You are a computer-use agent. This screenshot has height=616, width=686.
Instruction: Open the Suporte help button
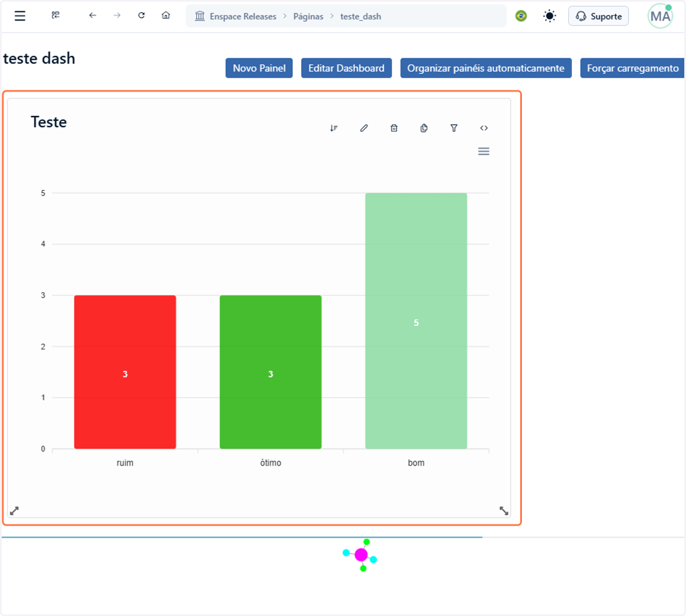pos(599,16)
